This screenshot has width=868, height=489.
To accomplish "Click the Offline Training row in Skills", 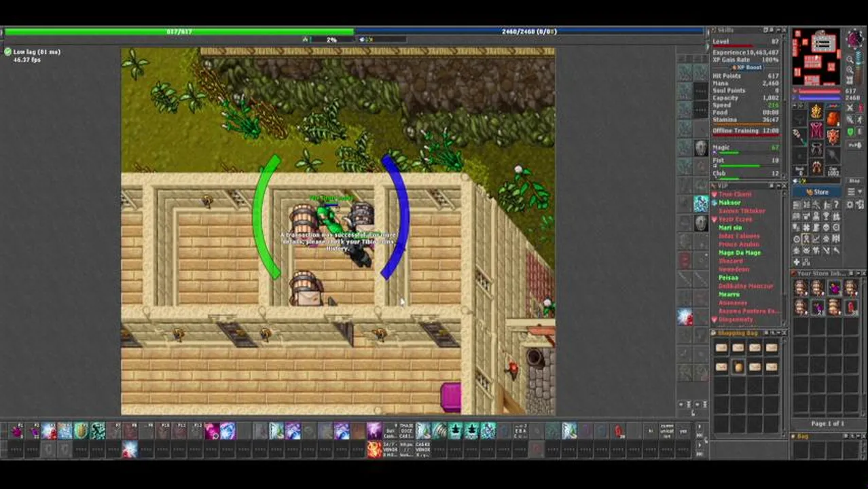I will pyautogui.click(x=746, y=130).
